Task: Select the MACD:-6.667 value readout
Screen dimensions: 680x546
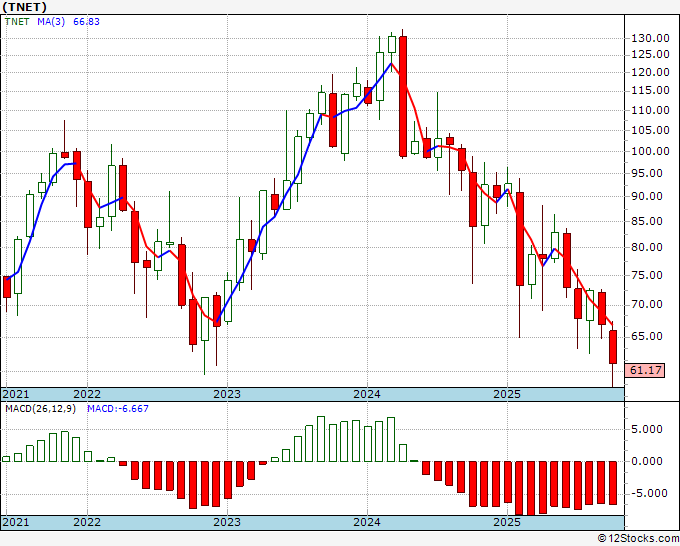Action: 118,409
